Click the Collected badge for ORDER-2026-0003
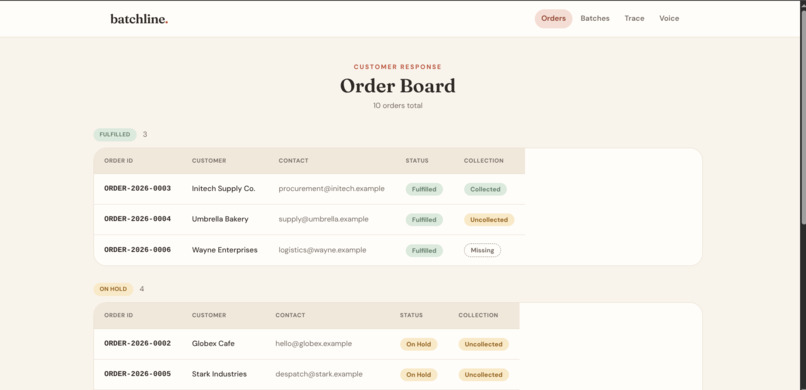Screen dimensions: 806x390 [x=485, y=189]
